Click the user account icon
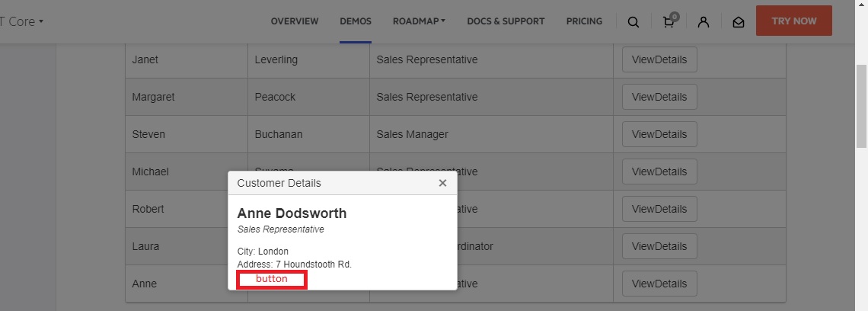Image resolution: width=868 pixels, height=311 pixels. (x=704, y=22)
